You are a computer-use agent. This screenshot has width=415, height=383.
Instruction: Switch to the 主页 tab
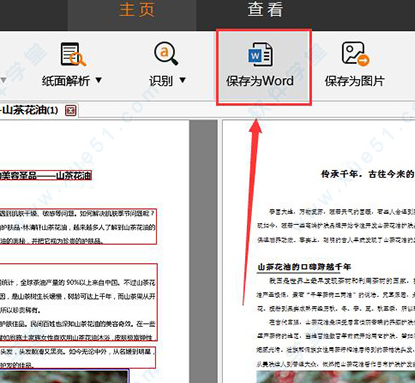click(137, 9)
